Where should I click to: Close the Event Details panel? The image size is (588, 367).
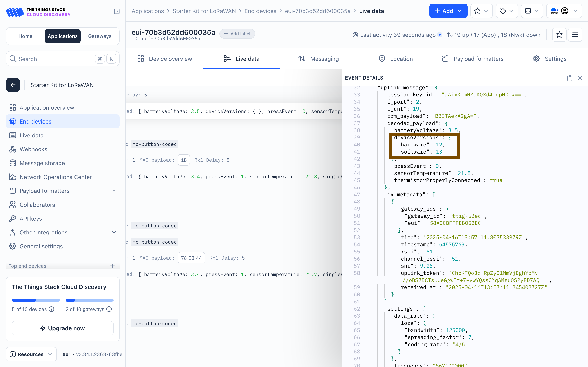[x=580, y=78]
